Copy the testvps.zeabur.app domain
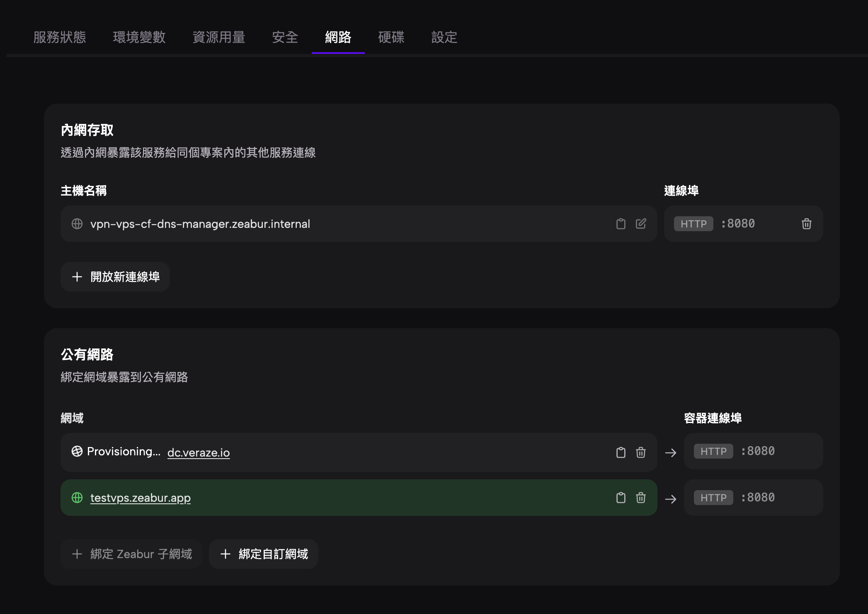 coord(621,498)
